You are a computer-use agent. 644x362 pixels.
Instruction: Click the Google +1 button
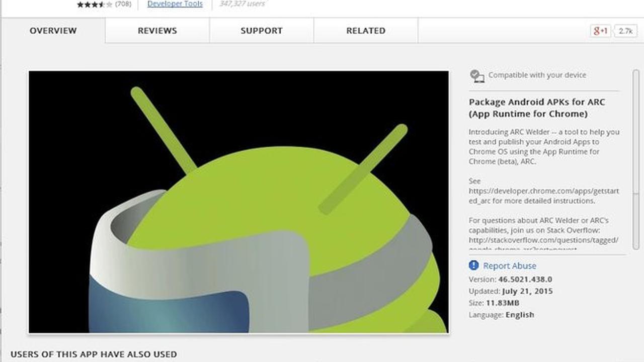pyautogui.click(x=600, y=31)
